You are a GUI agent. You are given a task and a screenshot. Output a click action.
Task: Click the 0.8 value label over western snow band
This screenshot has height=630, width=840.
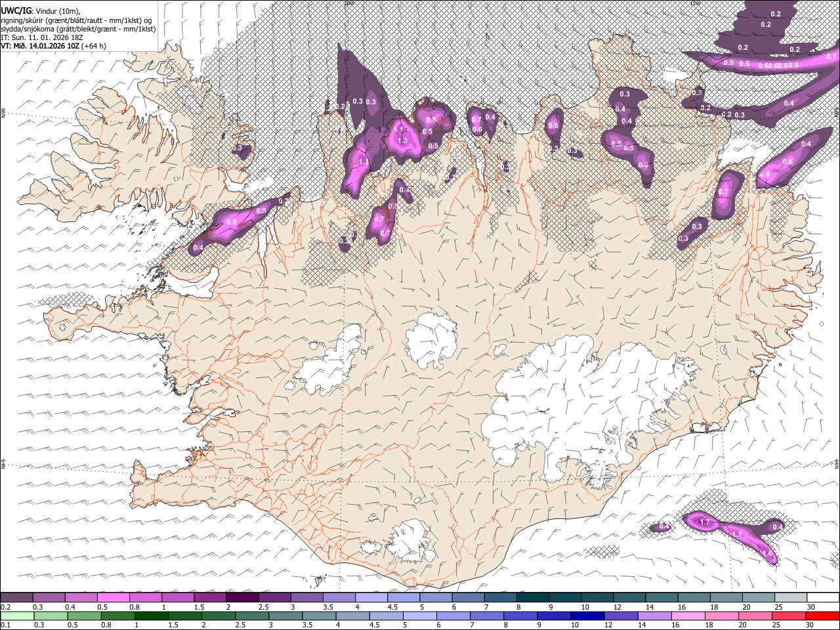[231, 222]
